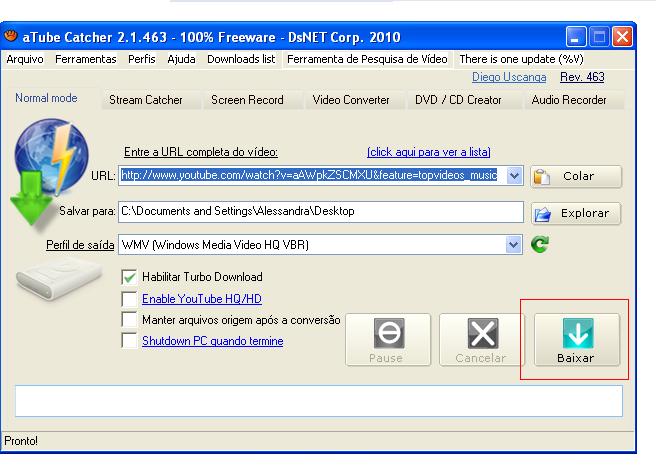Disable the Habilitar Turbo Download checkbox

129,277
